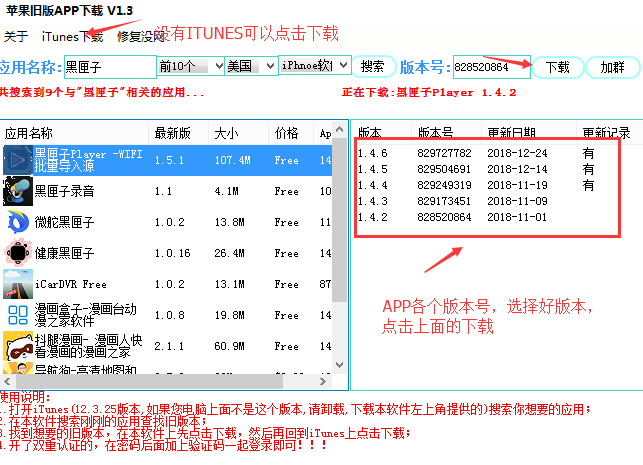The height and width of the screenshot is (465, 643).
Task: Open the 修复没网 menu
Action: click(141, 36)
